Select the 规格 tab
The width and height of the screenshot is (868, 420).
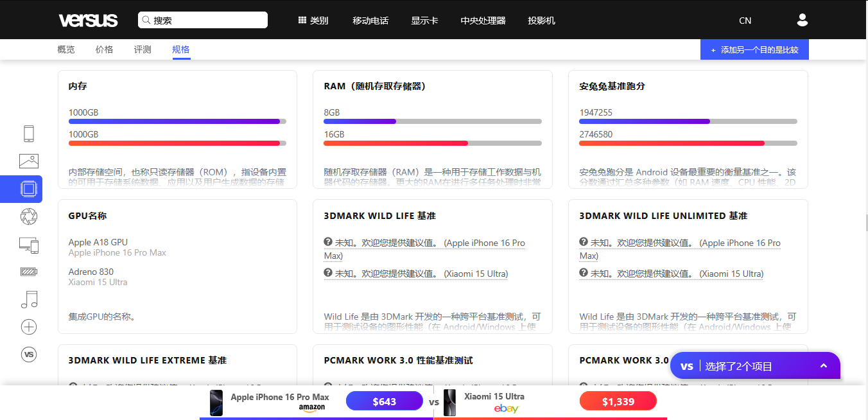click(x=181, y=49)
